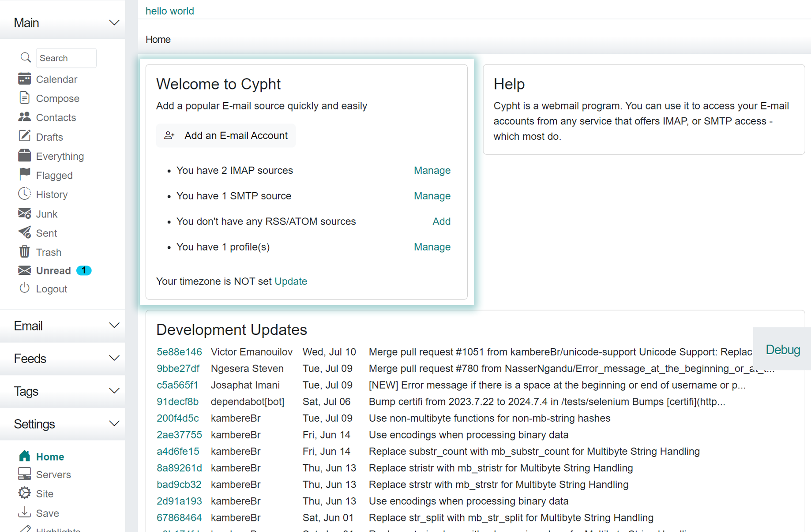This screenshot has width=811, height=532.
Task: Click the Drafts pencil icon
Action: [x=25, y=136]
